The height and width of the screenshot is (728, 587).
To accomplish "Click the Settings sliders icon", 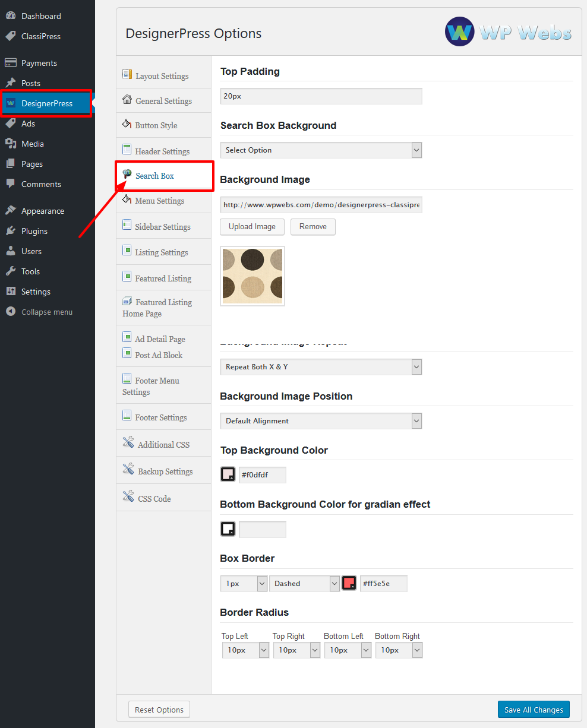I will click(11, 292).
